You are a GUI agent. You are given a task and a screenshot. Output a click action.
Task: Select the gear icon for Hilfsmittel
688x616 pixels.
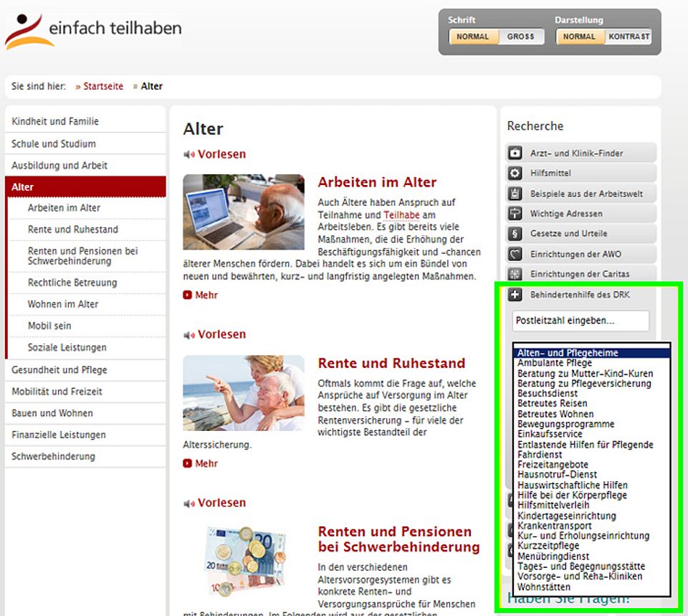(x=514, y=172)
